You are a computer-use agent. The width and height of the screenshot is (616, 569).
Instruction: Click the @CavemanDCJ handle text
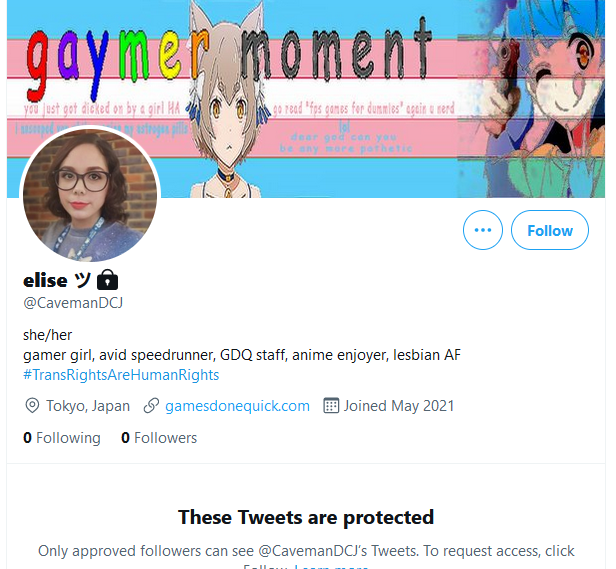coord(73,303)
